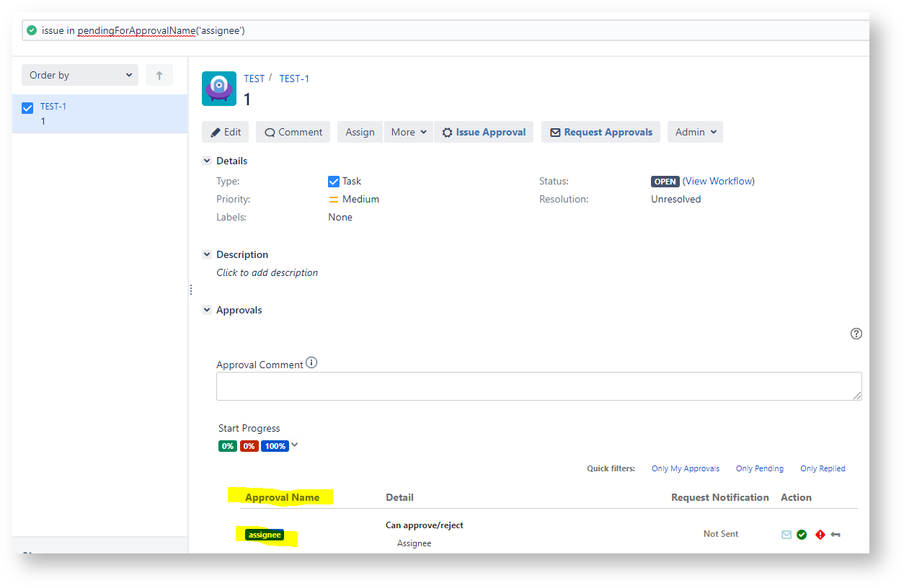Screen dimensions: 904x588
Task: Click the envelope send notification icon
Action: coord(786,535)
